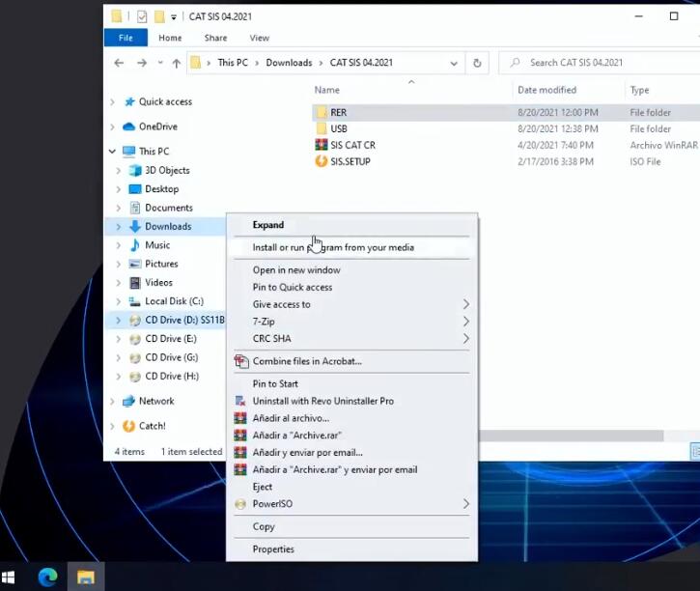Click the USB folder icon
The image size is (700, 591).
point(321,129)
